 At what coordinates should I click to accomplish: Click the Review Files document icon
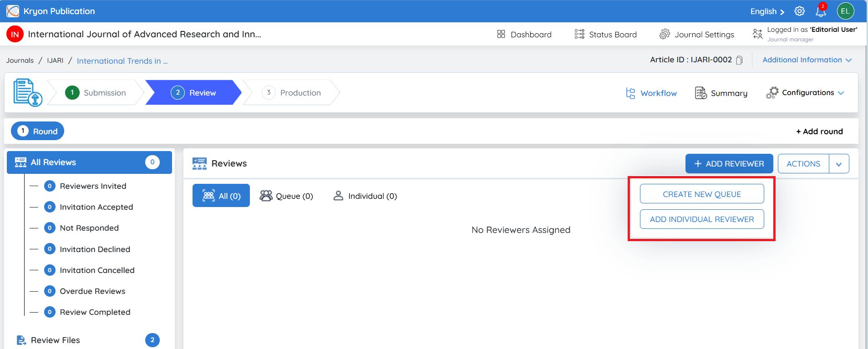coord(21,340)
